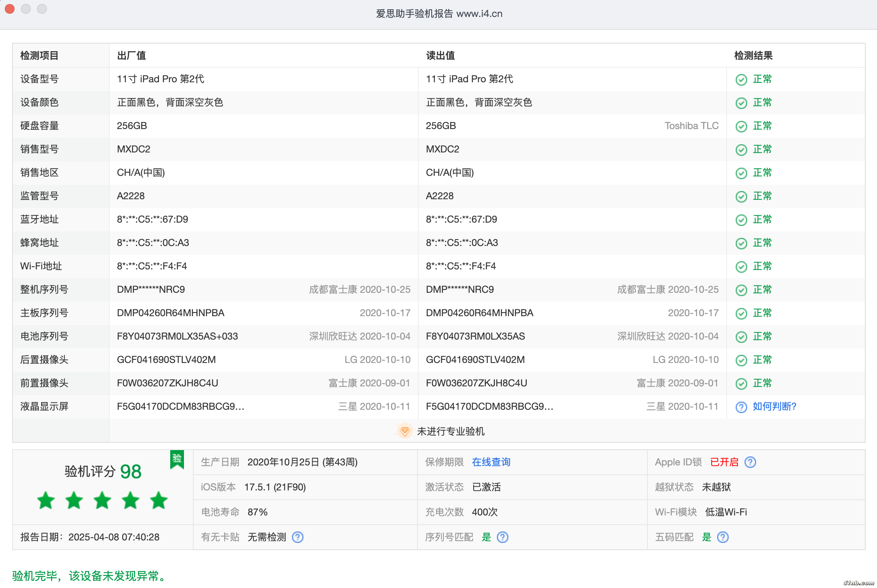Screen dimensions: 877x588
Task: Click the 未进行专业验机 label
Action: (x=451, y=432)
